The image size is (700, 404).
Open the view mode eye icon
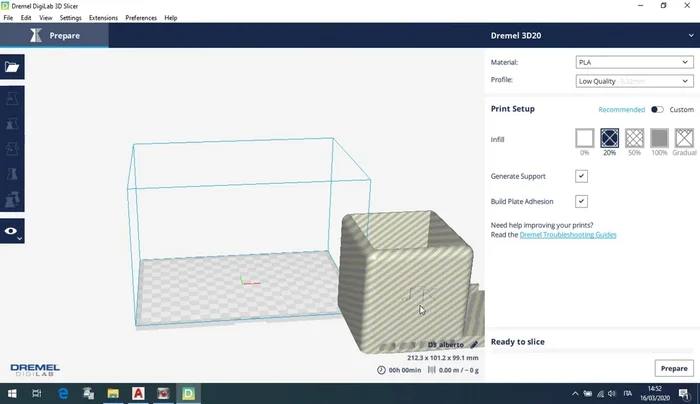click(12, 231)
